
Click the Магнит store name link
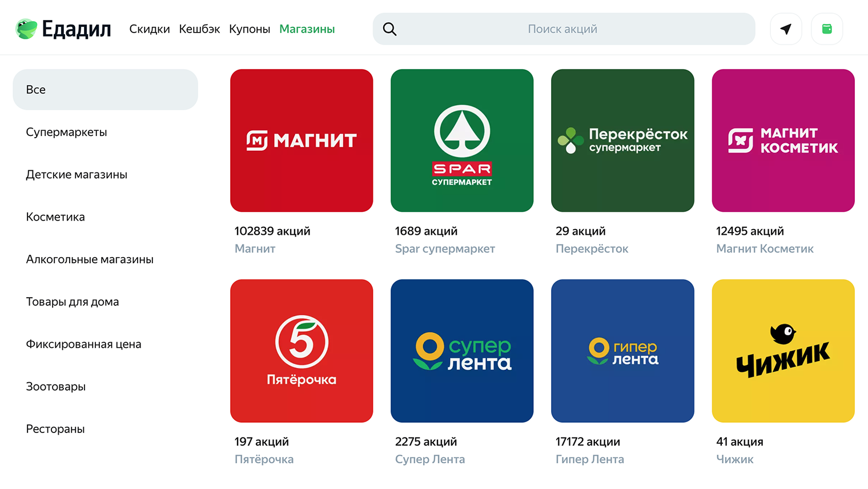click(x=255, y=248)
